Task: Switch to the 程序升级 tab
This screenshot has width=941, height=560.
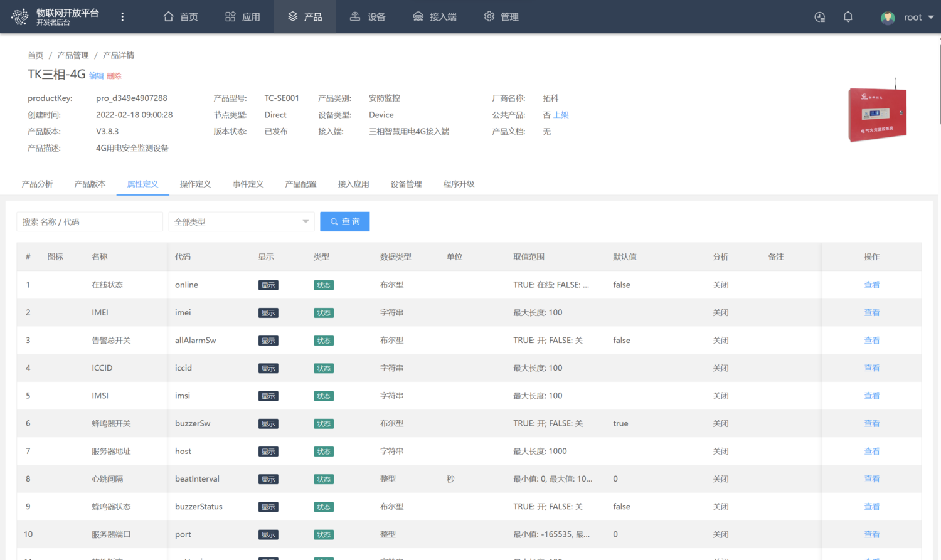Action: coord(459,184)
